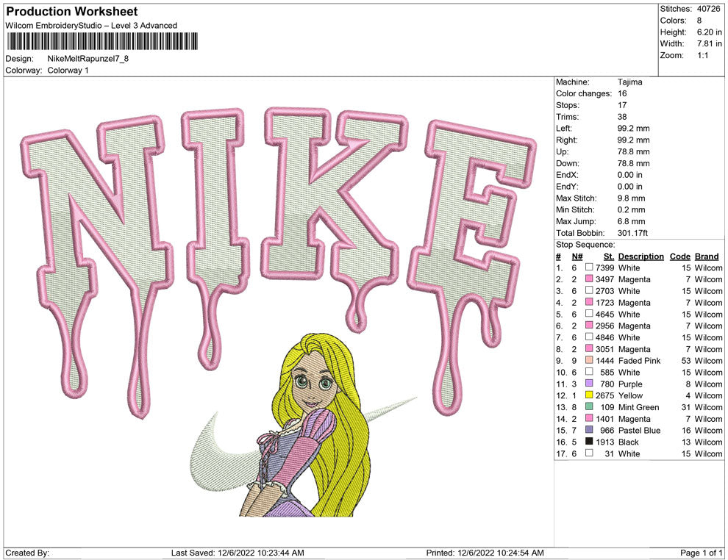The width and height of the screenshot is (728, 560).
Task: Click the Faded Pink description text
Action: 639,361
